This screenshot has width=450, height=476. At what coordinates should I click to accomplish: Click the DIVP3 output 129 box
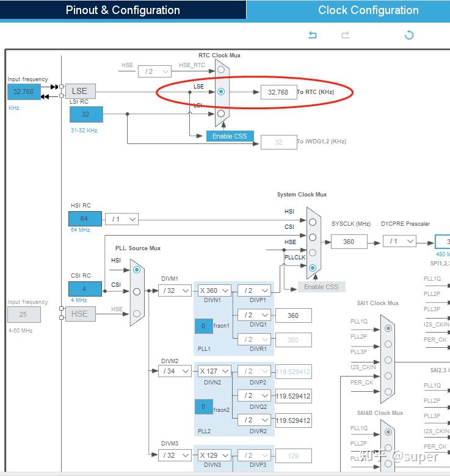293,456
